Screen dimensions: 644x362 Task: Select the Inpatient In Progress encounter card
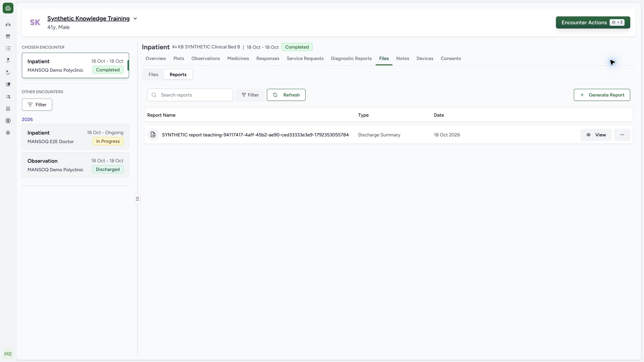75,137
